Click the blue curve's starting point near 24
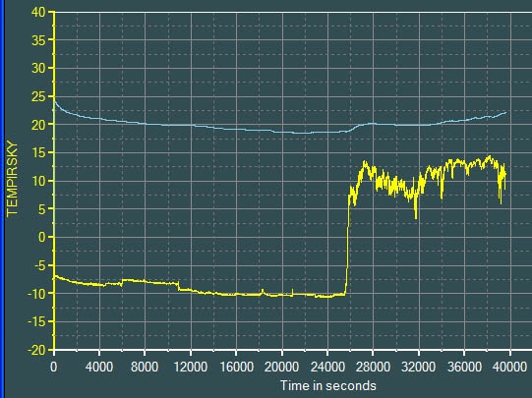The width and height of the screenshot is (532, 398). pyautogui.click(x=55, y=101)
